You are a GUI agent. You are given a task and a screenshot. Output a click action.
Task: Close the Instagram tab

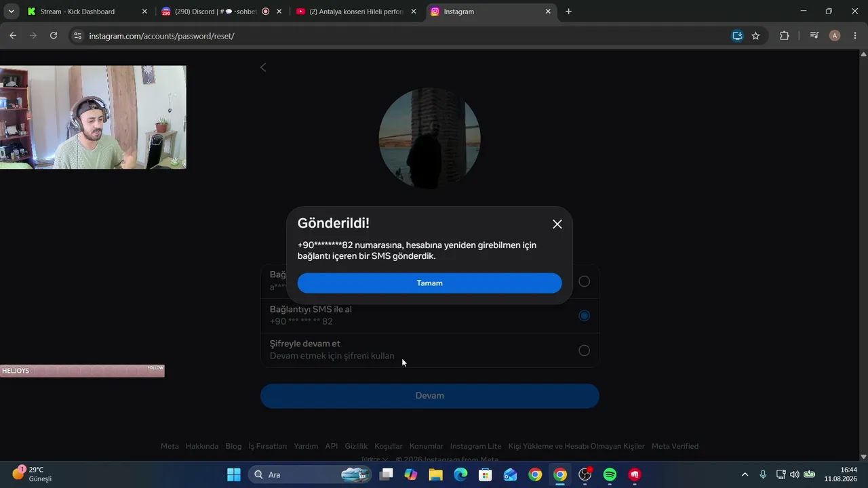coord(548,12)
